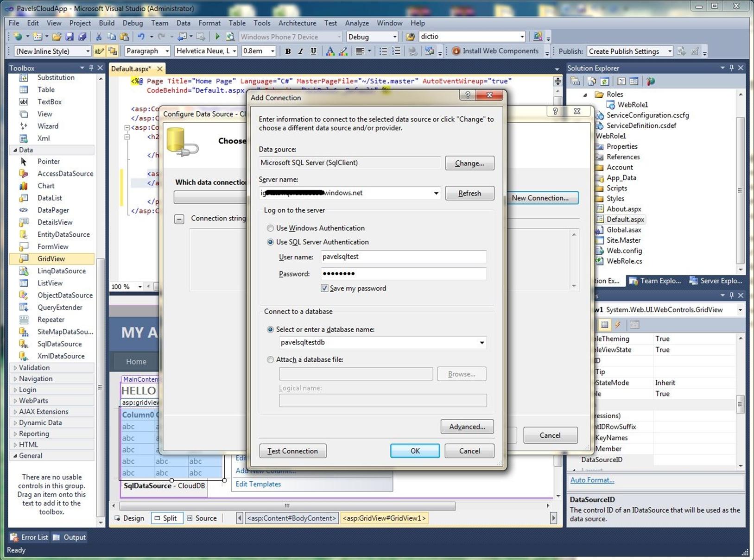Open the Analyze menu
Screen dimensions: 754x560
(x=357, y=23)
